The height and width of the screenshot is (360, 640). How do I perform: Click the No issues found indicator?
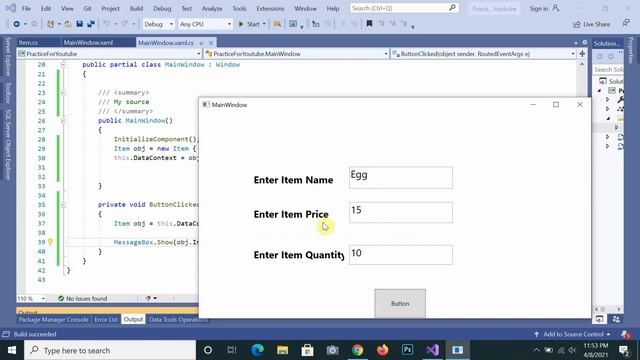(x=82, y=298)
